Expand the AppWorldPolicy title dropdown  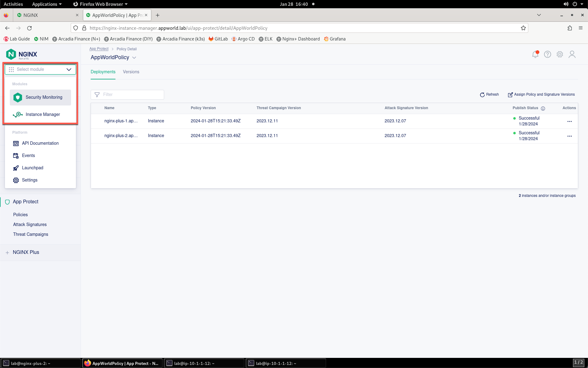[x=134, y=58]
